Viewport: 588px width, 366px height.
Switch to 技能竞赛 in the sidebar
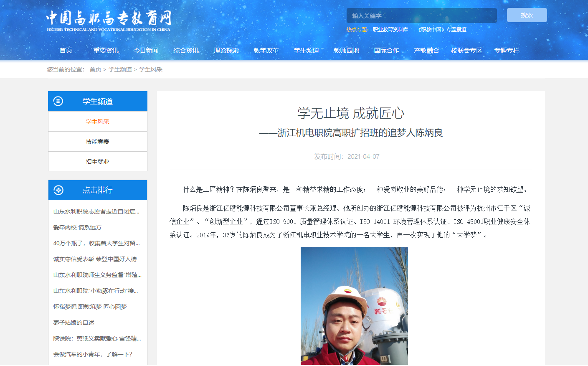[97, 142]
